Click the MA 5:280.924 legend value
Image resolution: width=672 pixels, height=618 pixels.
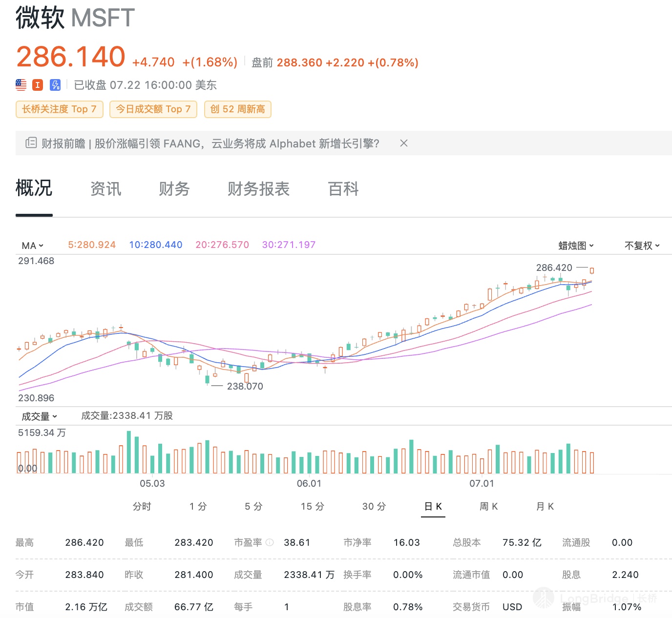(92, 245)
